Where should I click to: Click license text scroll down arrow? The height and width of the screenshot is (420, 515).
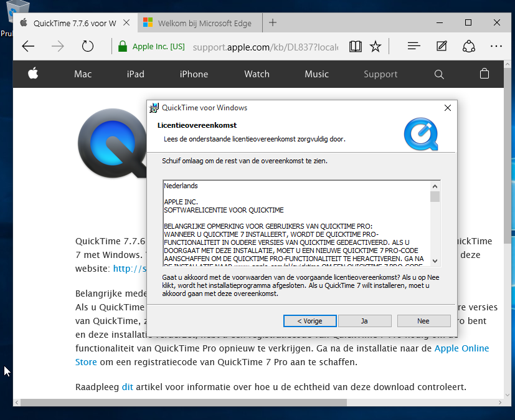tap(435, 261)
